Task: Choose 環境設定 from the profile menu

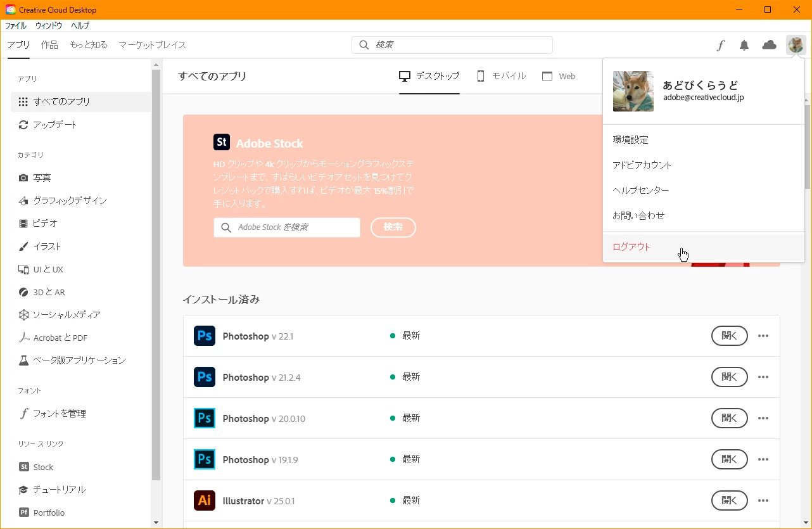Action: point(704,140)
